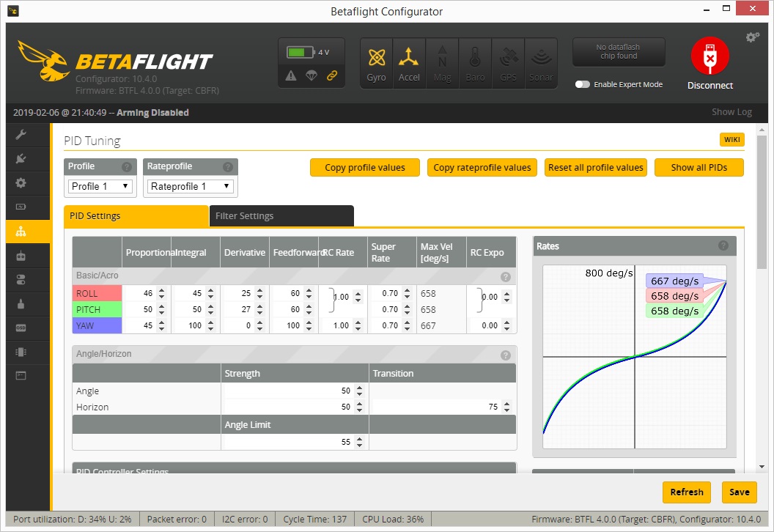Click the red ROLL axis label
Screen dimensions: 774x532
[x=97, y=293]
